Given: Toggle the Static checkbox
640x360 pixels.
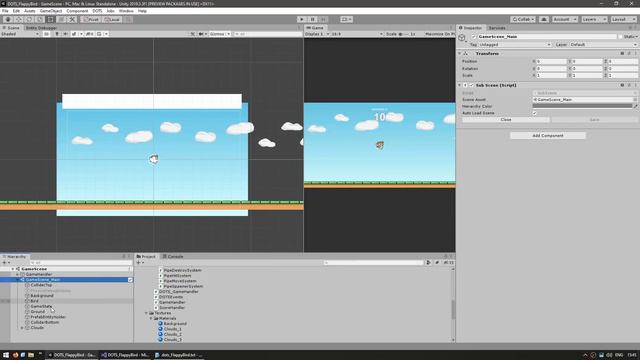Looking at the screenshot, I should [x=620, y=36].
